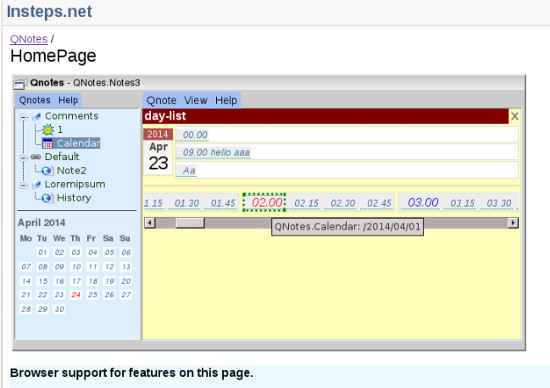
Task: Select the Note2 tree item
Action: point(72,170)
